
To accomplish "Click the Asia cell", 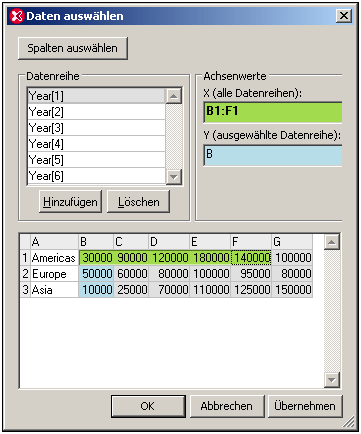I will [x=54, y=290].
